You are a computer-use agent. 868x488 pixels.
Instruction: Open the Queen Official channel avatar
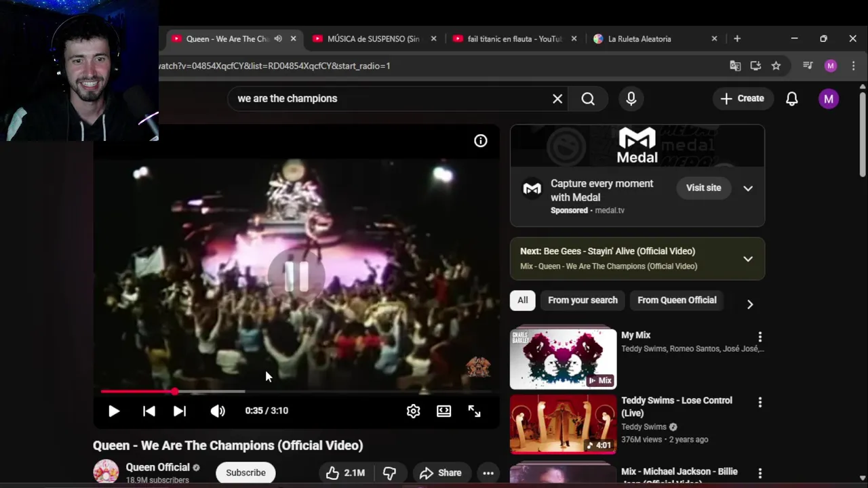(x=106, y=472)
